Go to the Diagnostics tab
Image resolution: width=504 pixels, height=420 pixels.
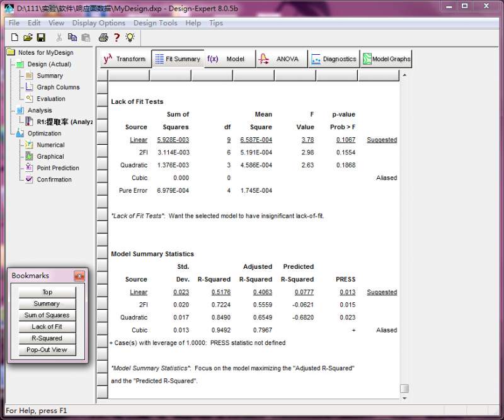(333, 59)
